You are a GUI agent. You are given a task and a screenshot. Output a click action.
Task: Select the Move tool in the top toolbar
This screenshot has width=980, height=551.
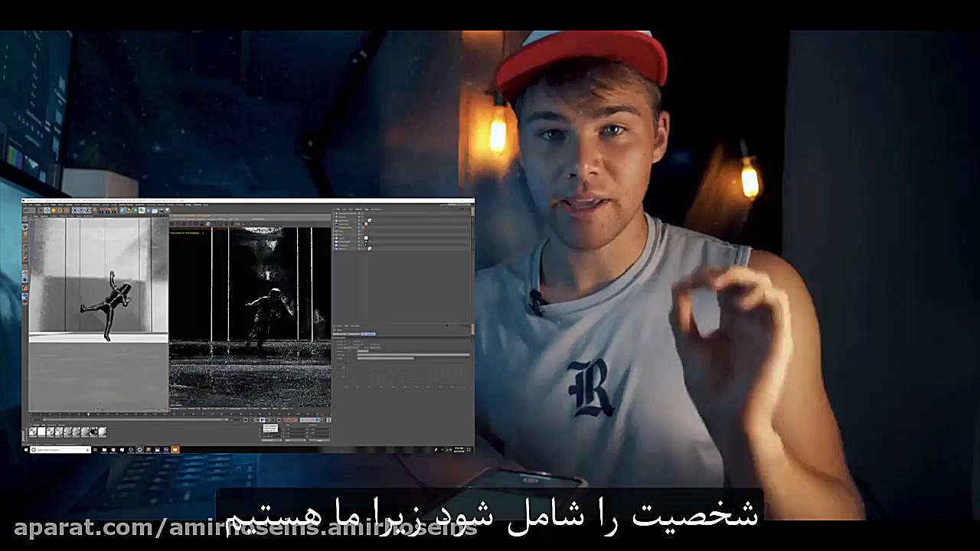47,210
